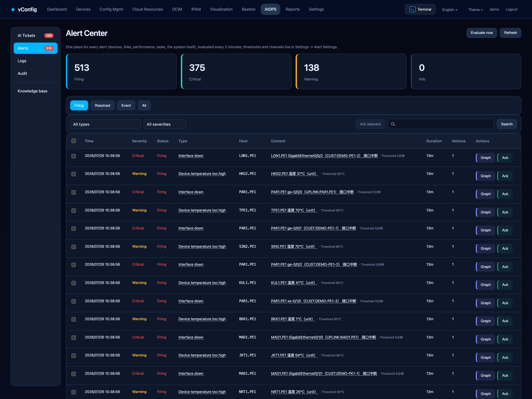Click the 138 Warning summary card
This screenshot has height=399, width=532.
click(351, 71)
